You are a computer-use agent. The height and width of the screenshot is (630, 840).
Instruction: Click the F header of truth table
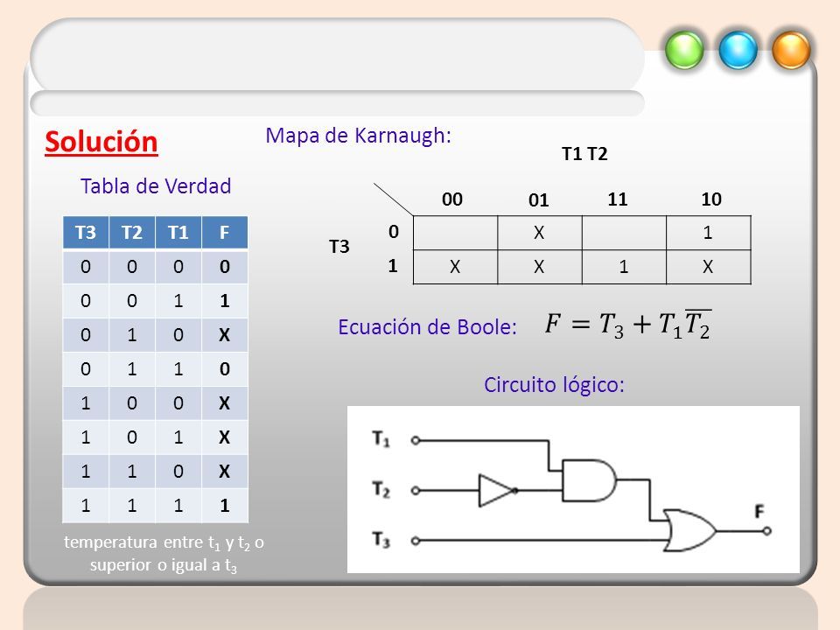coord(225,233)
